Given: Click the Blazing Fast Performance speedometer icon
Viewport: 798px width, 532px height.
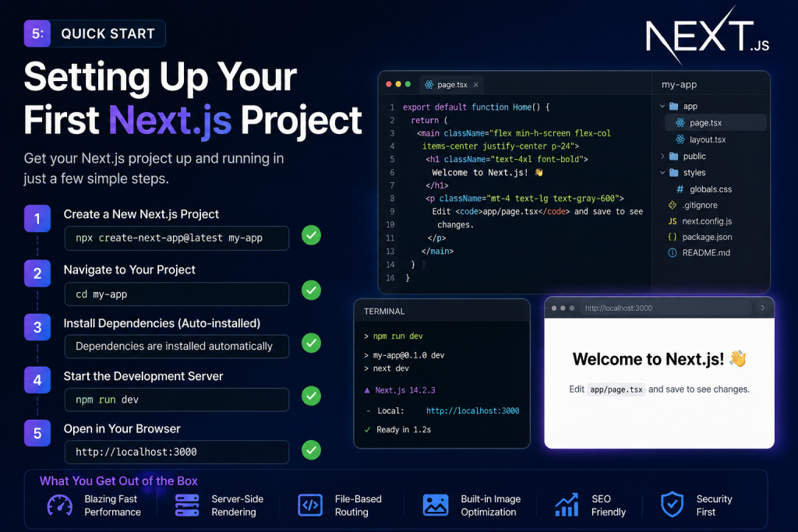Looking at the screenshot, I should (x=59, y=506).
